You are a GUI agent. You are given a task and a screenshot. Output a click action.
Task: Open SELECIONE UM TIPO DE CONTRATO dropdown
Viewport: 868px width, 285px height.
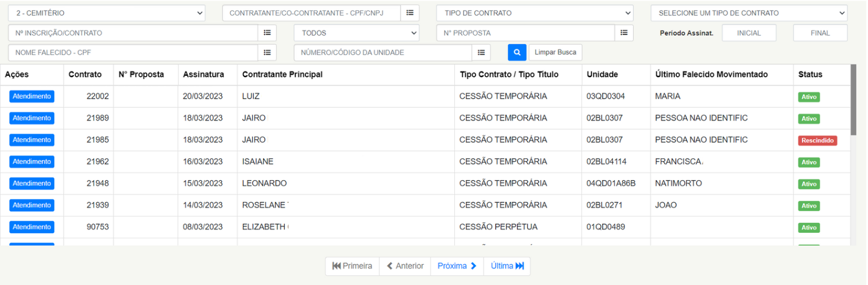coord(749,13)
